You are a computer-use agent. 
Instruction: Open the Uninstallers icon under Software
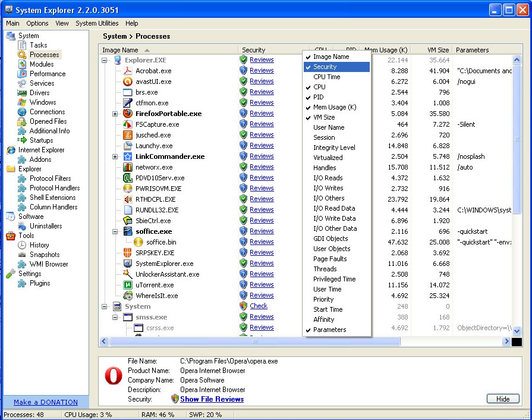pyautogui.click(x=22, y=226)
